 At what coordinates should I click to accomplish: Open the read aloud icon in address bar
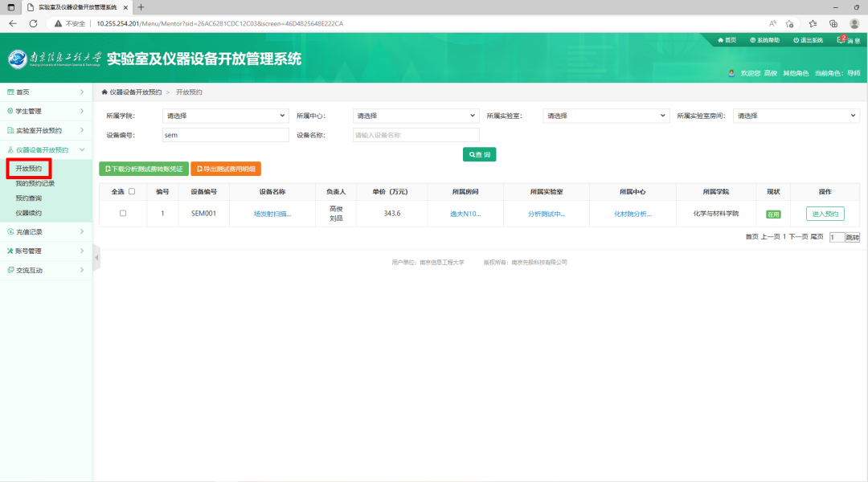click(772, 23)
